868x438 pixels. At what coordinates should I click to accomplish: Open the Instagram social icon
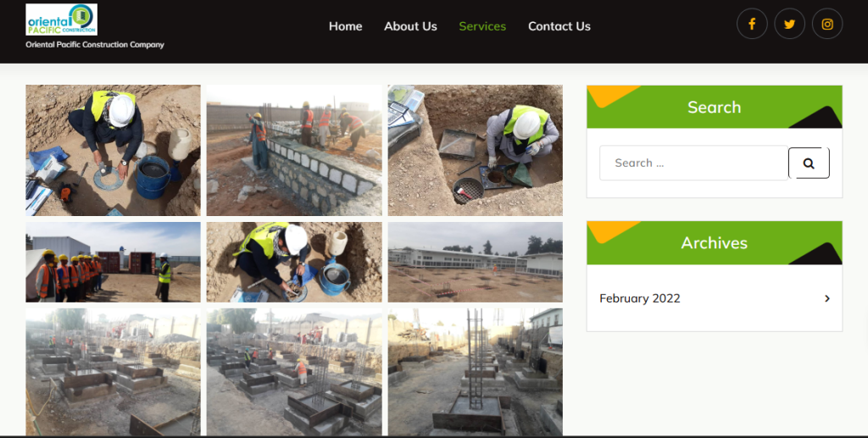click(x=827, y=24)
